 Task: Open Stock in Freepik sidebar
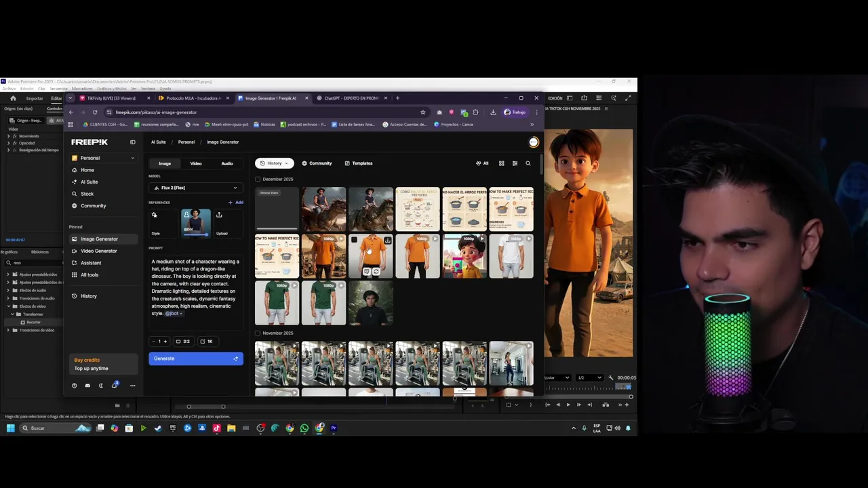tap(87, 194)
